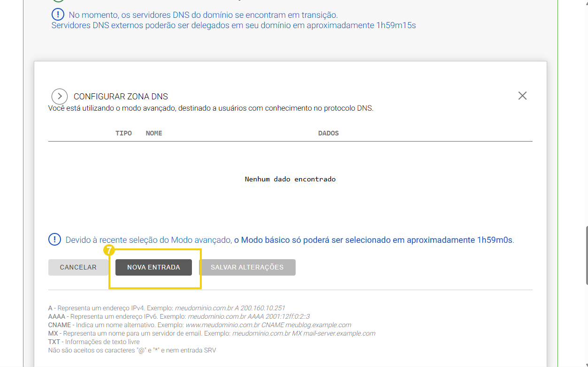Click the close X of the DNS zone dialog
The image size is (588, 367).
[522, 95]
